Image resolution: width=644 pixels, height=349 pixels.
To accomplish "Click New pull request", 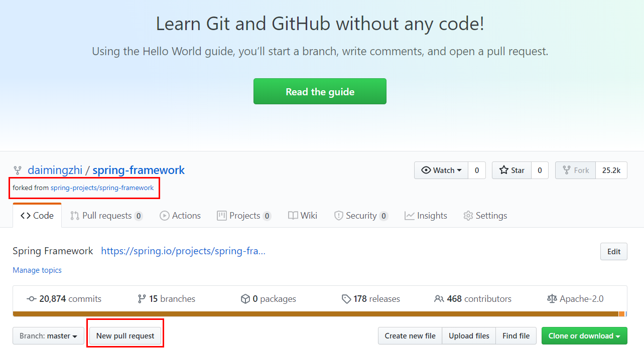I will click(125, 336).
